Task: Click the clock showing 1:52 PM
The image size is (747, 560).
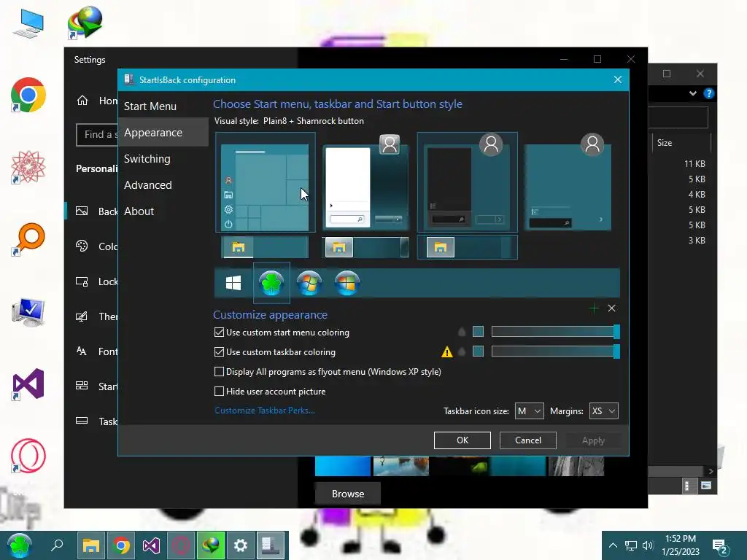Action: click(x=681, y=545)
